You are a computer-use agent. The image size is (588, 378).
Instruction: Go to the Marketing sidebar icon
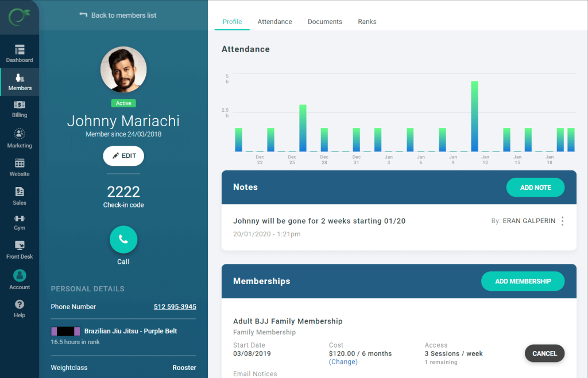[x=20, y=134]
